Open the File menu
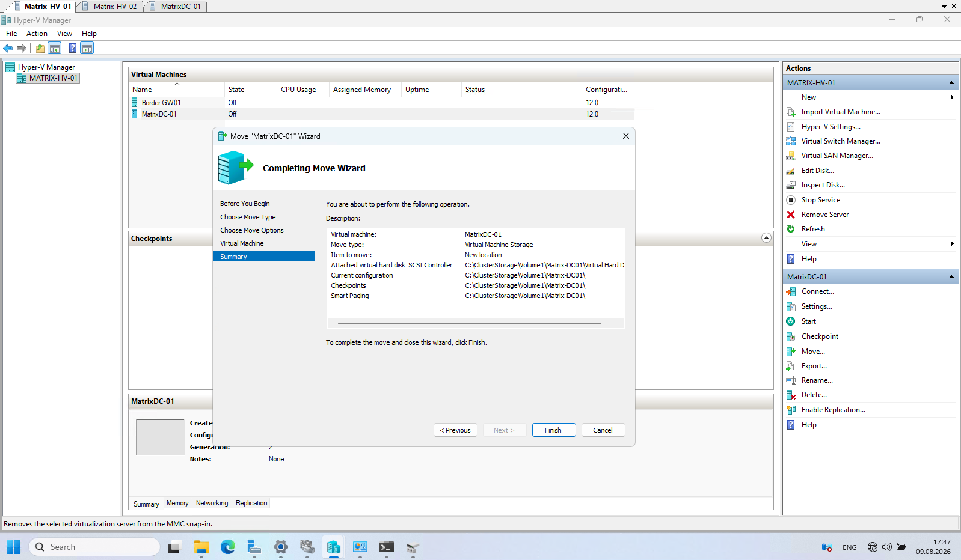This screenshot has width=961, height=560. coord(11,34)
